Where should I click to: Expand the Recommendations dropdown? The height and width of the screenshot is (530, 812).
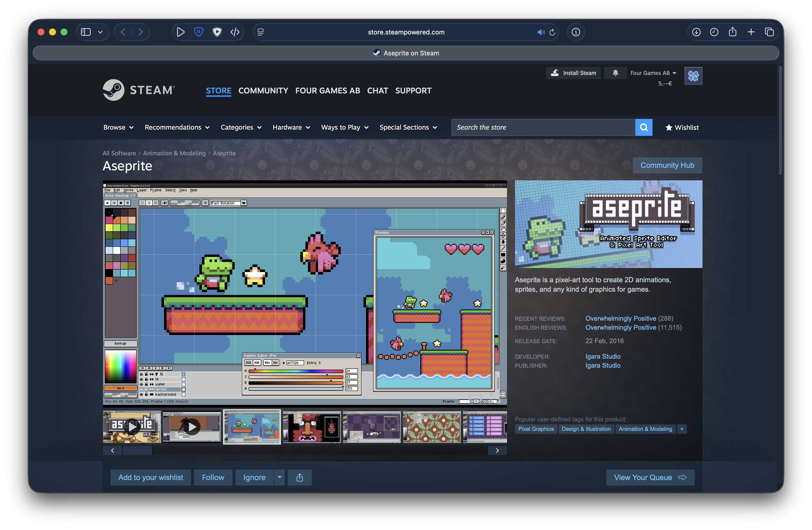click(x=177, y=127)
